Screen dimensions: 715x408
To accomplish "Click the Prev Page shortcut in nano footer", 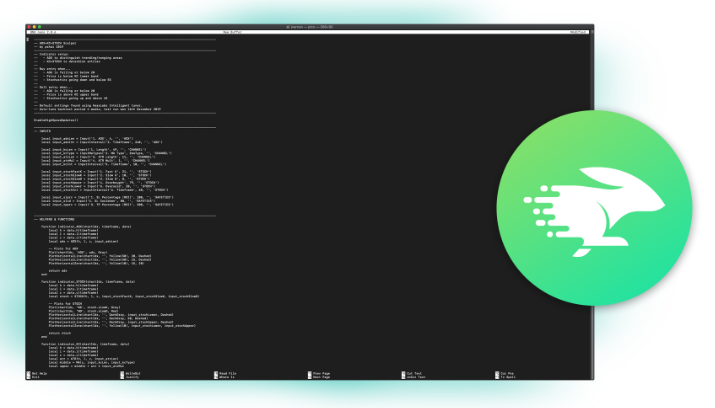I will [319, 373].
